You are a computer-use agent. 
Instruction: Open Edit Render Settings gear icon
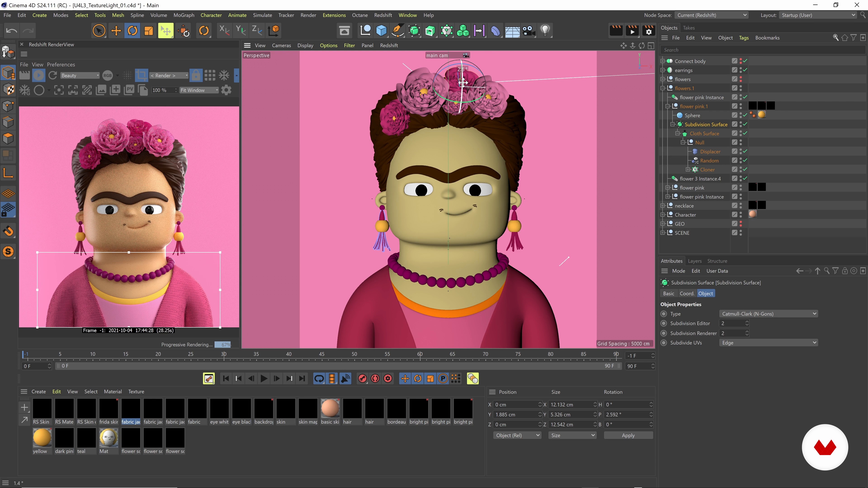(x=649, y=31)
